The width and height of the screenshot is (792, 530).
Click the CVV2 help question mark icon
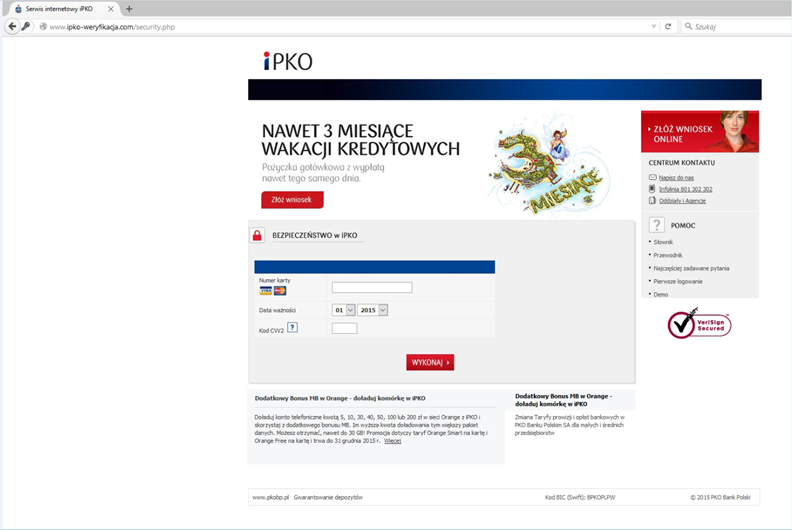tap(292, 327)
